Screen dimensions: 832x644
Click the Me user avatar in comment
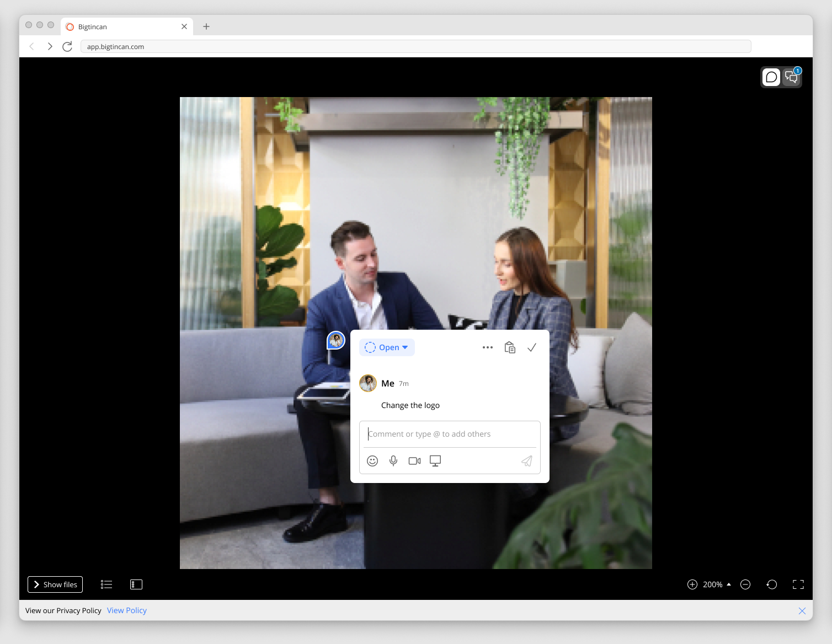tap(368, 383)
